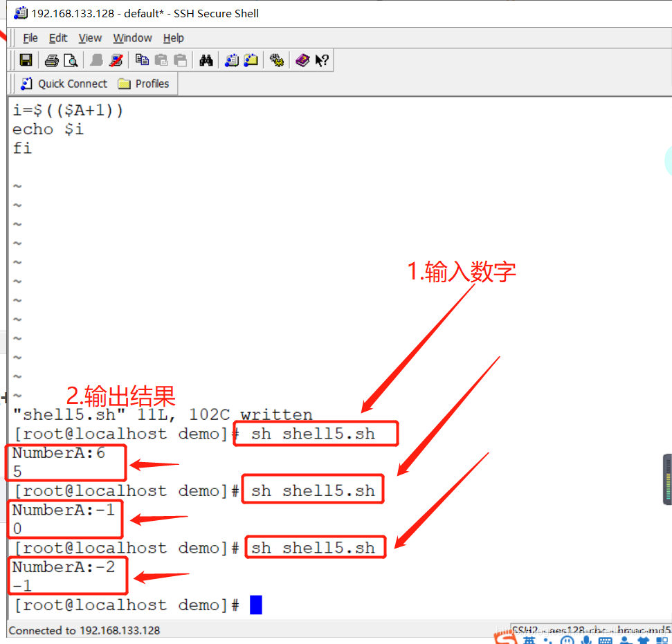
Task: Toggle the 英 language mode in the IME bar
Action: click(529, 640)
